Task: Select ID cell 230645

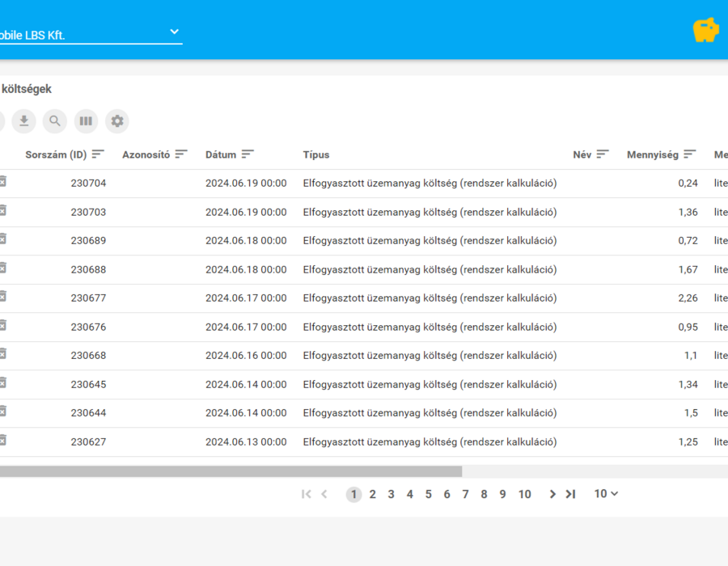Action: click(88, 384)
